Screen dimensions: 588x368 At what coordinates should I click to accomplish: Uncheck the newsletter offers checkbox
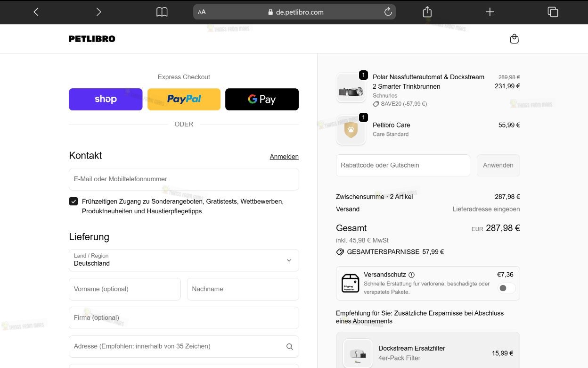click(x=73, y=201)
